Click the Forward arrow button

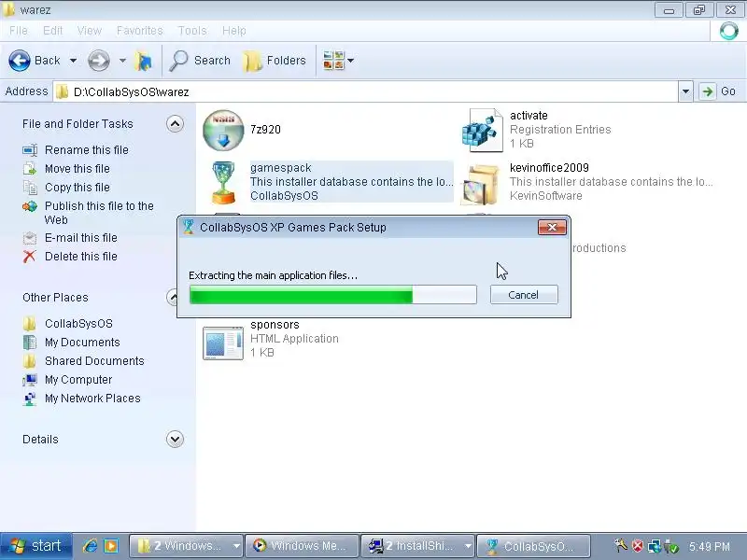click(99, 61)
